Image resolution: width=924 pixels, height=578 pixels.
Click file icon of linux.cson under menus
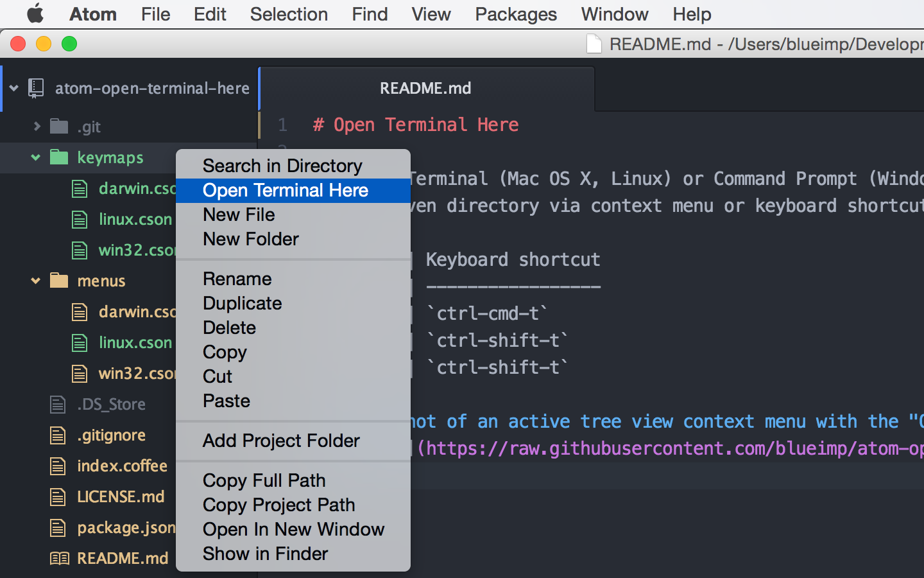coord(80,342)
